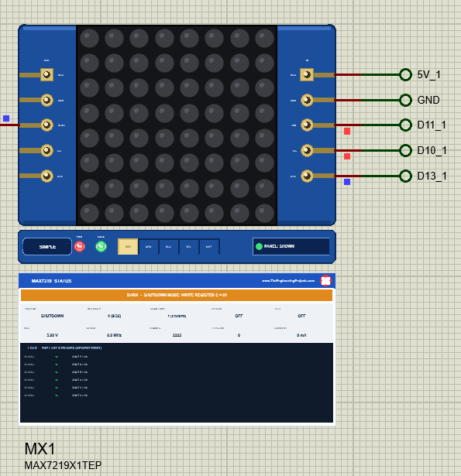
Task: Select the 5V_1 terminal label
Action: [x=428, y=74]
